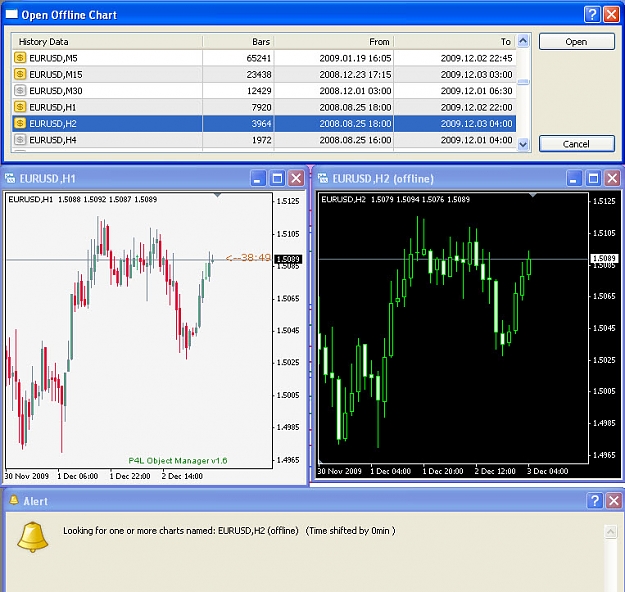Click the large yellow bell in Alert
The image size is (625, 592).
coord(33,537)
